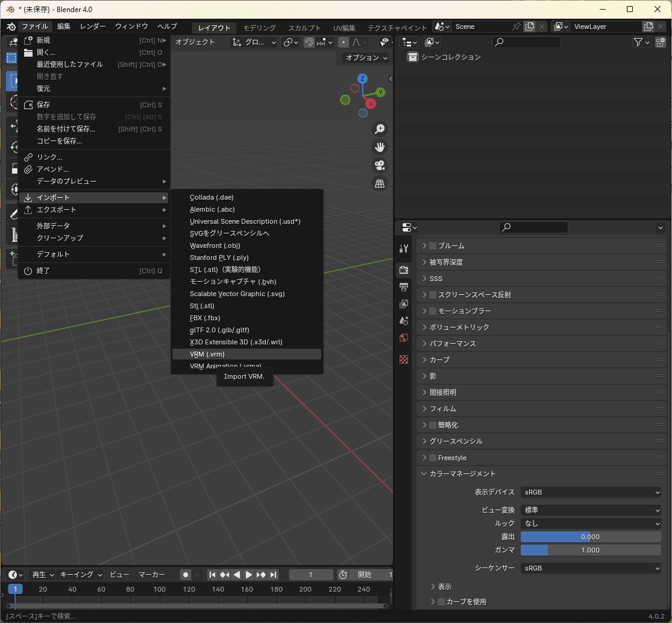Collapse the カラーマネージメント panel
The width and height of the screenshot is (672, 623).
click(x=541, y=474)
